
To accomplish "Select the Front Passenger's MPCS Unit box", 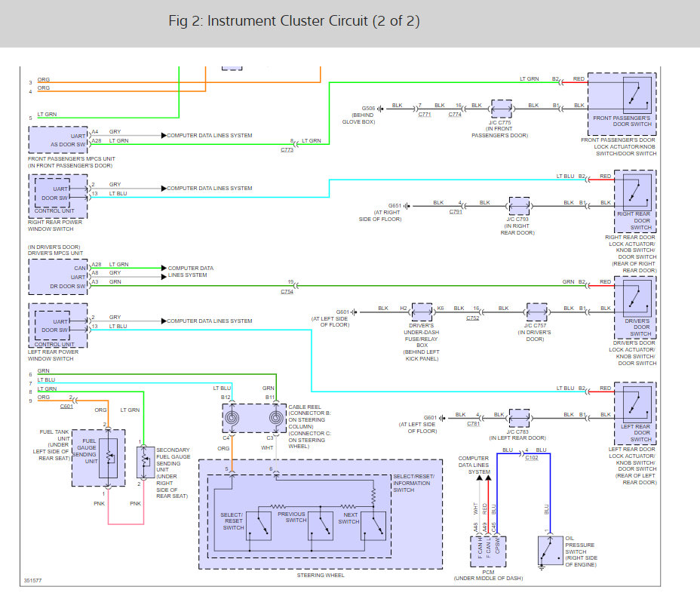I will pyautogui.click(x=58, y=140).
